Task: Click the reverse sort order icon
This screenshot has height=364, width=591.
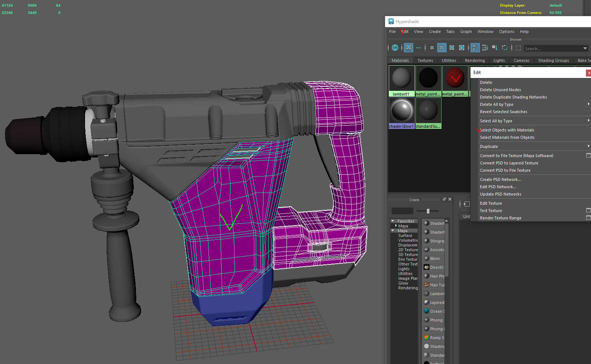Action: coord(505,48)
